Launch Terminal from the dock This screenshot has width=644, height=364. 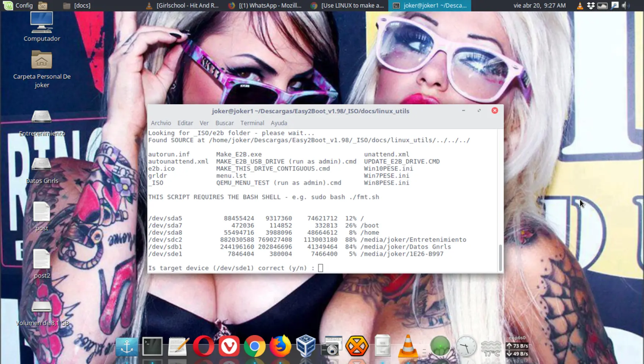(152, 346)
